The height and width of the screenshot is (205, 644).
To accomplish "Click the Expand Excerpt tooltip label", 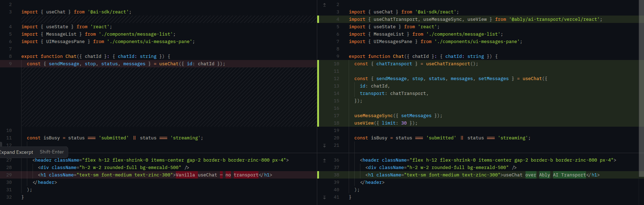I will (17, 152).
